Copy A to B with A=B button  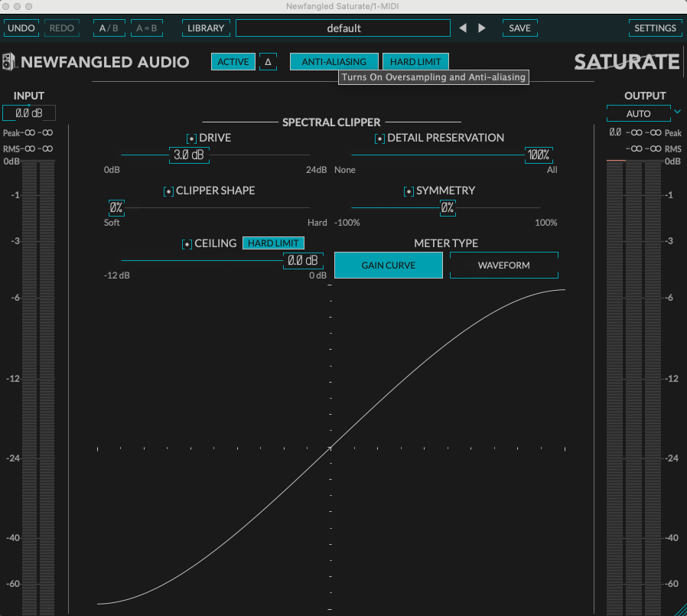coord(147,28)
